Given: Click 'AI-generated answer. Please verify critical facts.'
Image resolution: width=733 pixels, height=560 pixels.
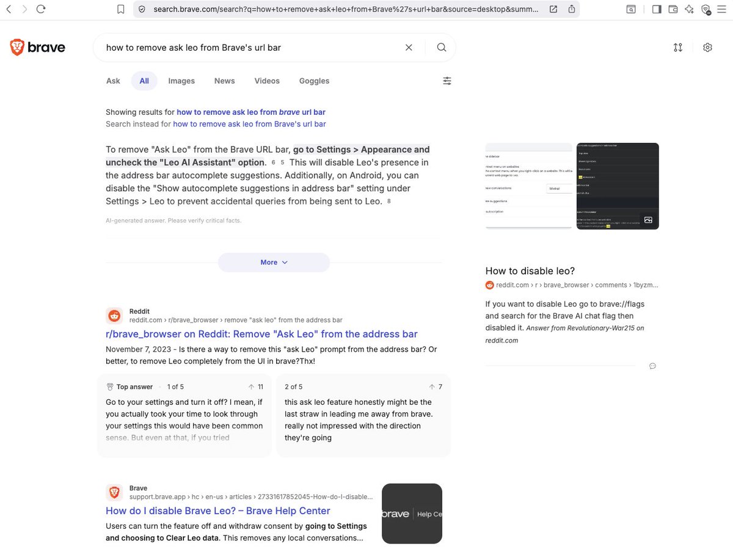Looking at the screenshot, I should tap(173, 220).
